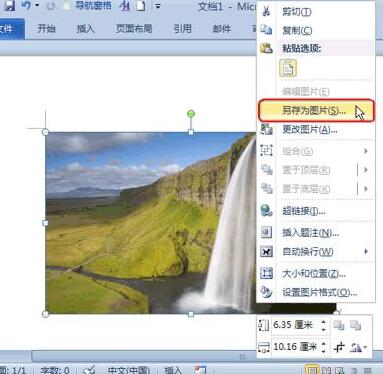Choose 超链接(I)... menu entry
The height and width of the screenshot is (374, 383).
(x=316, y=211)
